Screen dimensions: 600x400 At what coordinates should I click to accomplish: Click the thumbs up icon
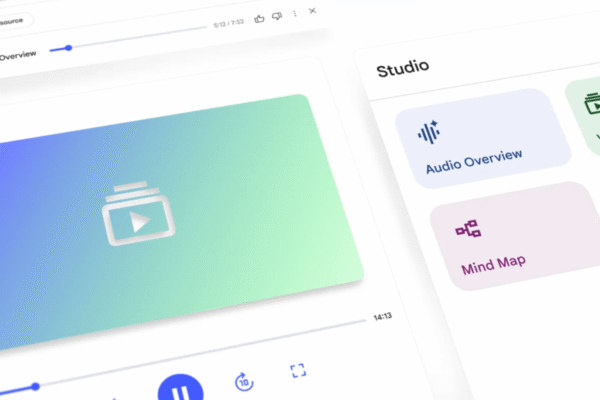(259, 19)
